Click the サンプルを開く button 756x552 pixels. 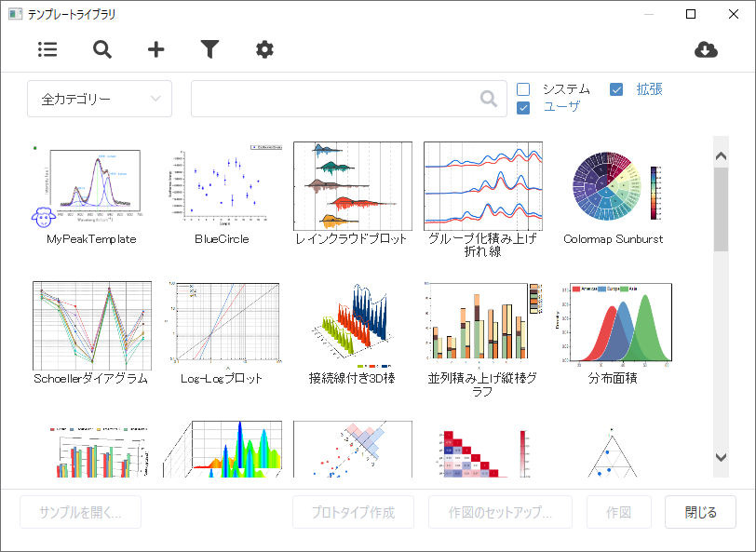coord(80,512)
